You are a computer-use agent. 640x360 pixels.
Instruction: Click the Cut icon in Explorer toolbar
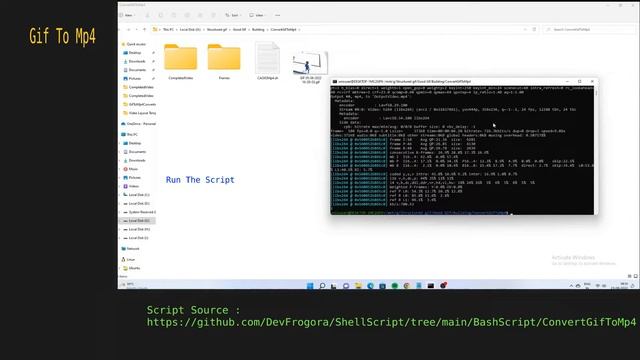(x=147, y=15)
